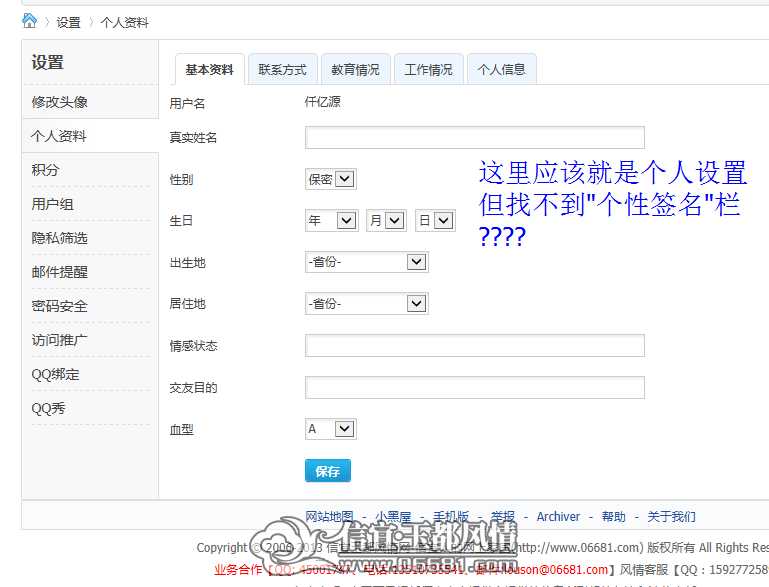The height and width of the screenshot is (587, 769).
Task: Open the 网站地图 footer link
Action: (330, 516)
